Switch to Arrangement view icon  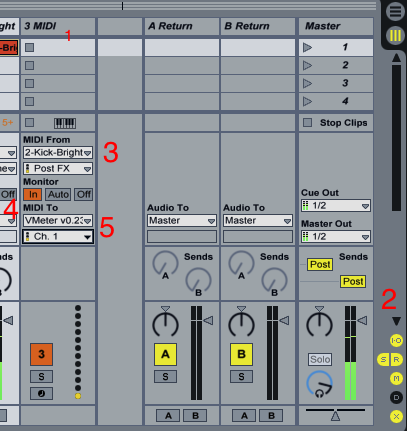(x=395, y=11)
